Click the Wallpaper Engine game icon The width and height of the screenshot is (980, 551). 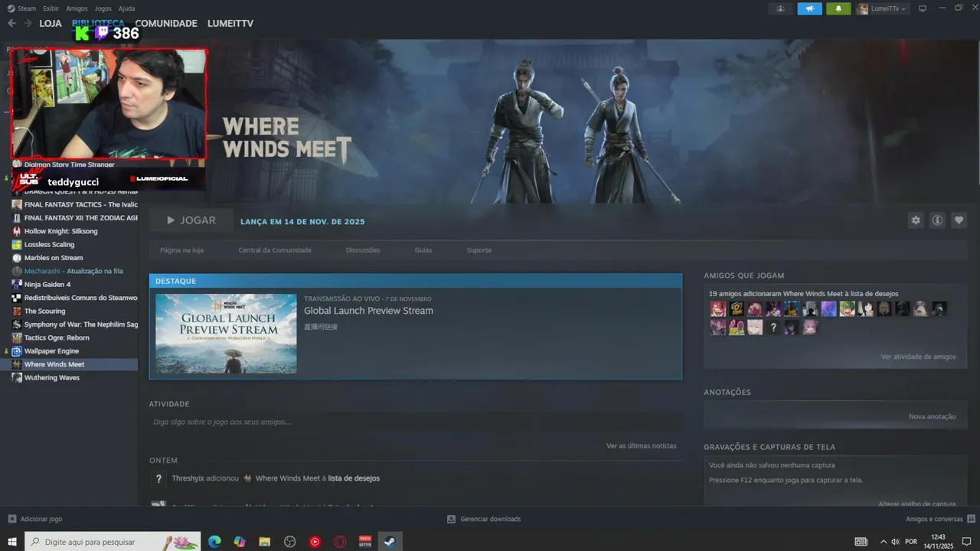click(x=17, y=351)
